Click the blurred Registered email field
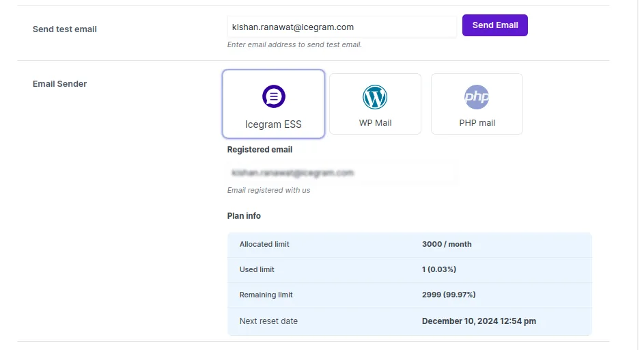Viewport: 644px width, 350px height. point(341,173)
